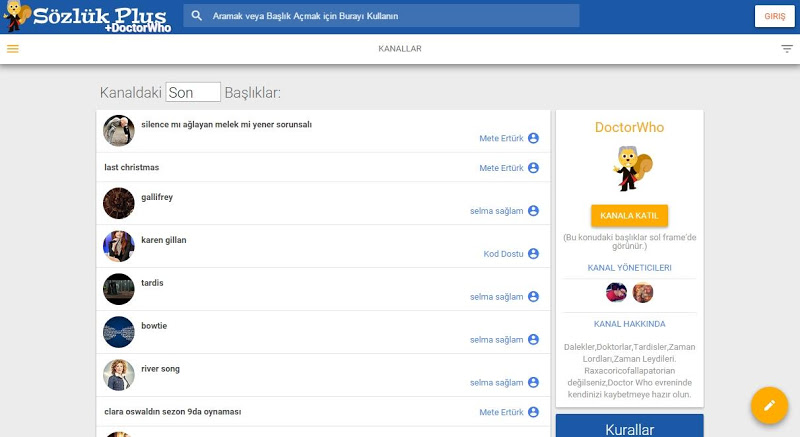The height and width of the screenshot is (437, 800).
Task: Join channel with KANALA KATIL button
Action: click(629, 216)
